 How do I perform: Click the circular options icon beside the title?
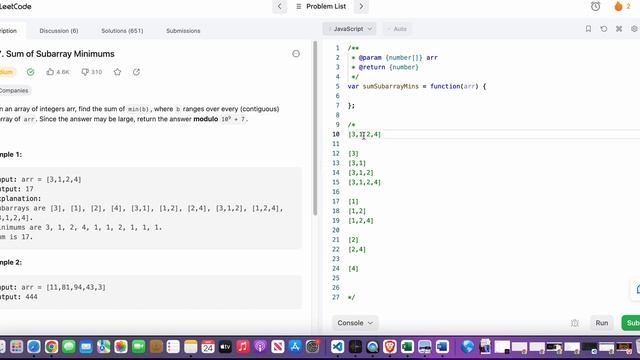click(x=296, y=54)
